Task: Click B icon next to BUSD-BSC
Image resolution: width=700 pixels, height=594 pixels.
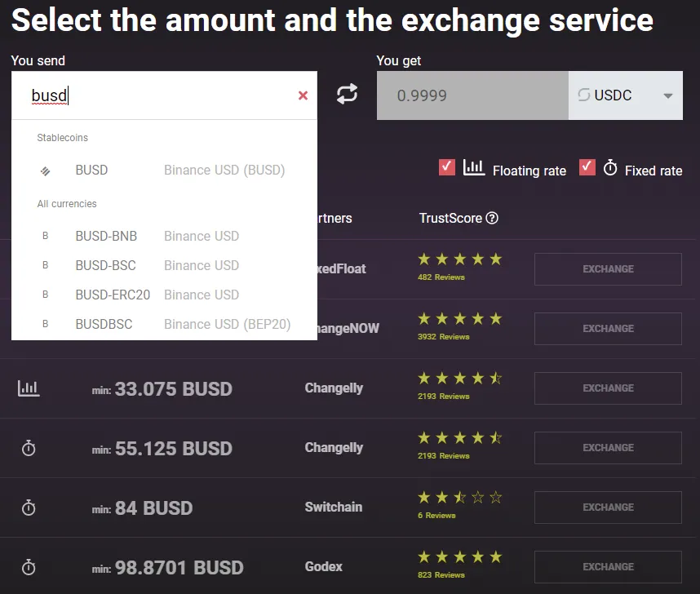Action: 45,265
